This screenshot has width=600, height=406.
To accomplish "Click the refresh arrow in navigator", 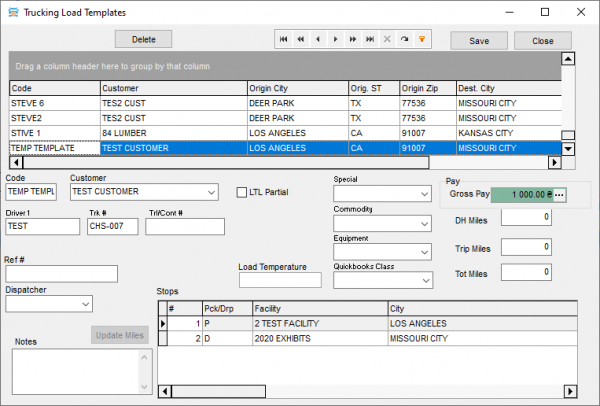I will point(405,39).
